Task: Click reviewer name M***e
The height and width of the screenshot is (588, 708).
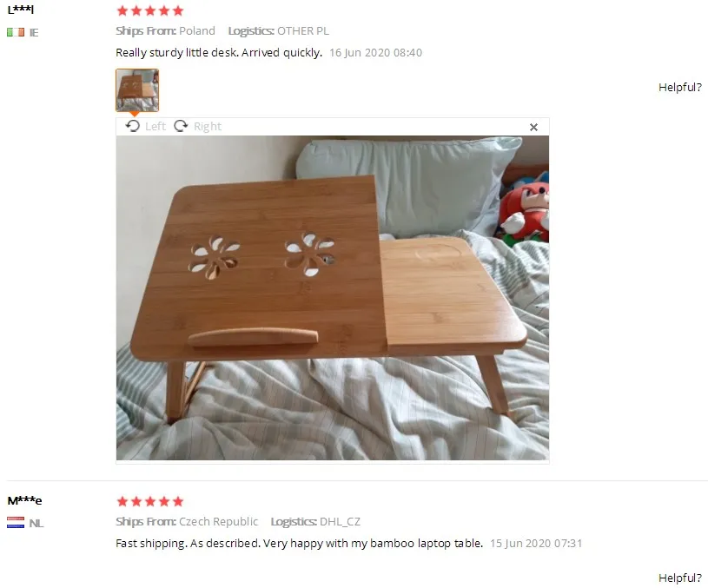Action: pyautogui.click(x=25, y=500)
